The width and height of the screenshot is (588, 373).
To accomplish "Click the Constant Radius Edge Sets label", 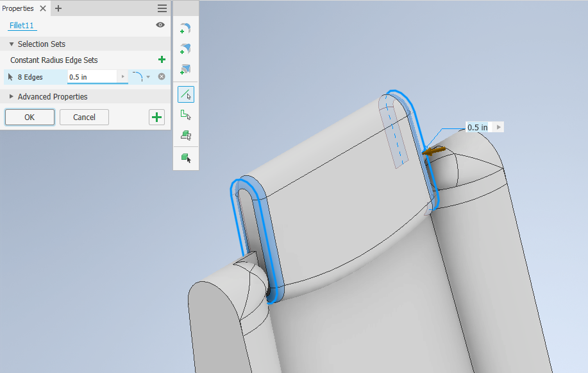I will click(x=54, y=60).
